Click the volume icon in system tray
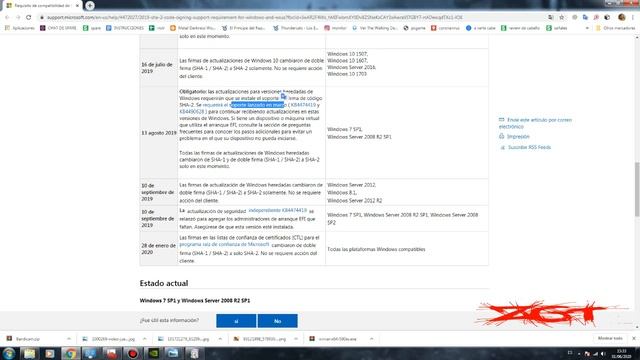Screen dimensions: 640x360 click(x=603, y=354)
